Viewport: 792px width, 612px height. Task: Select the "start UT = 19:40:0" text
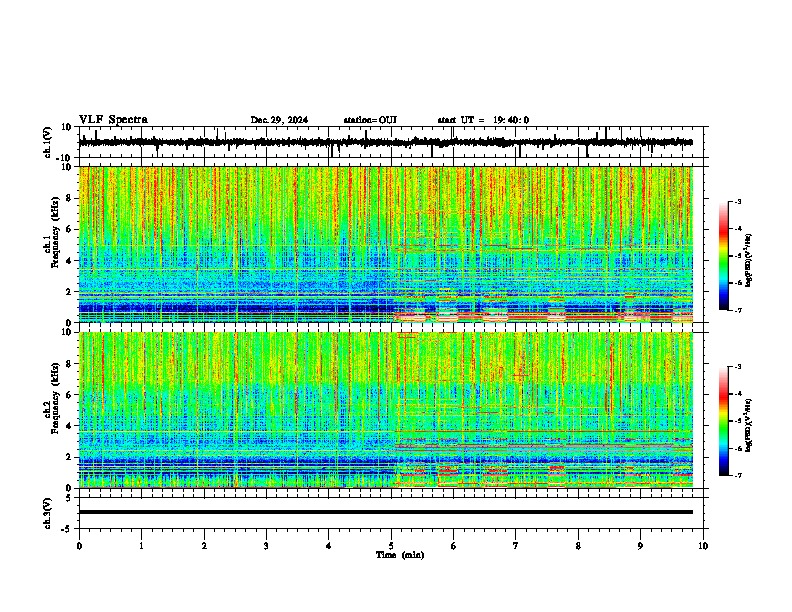click(x=483, y=120)
